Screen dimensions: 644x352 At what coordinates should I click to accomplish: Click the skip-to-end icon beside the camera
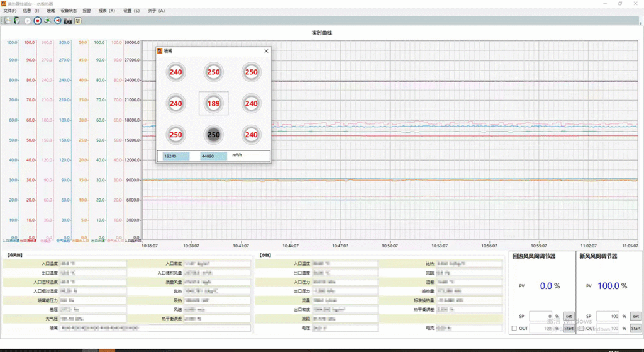58,21
